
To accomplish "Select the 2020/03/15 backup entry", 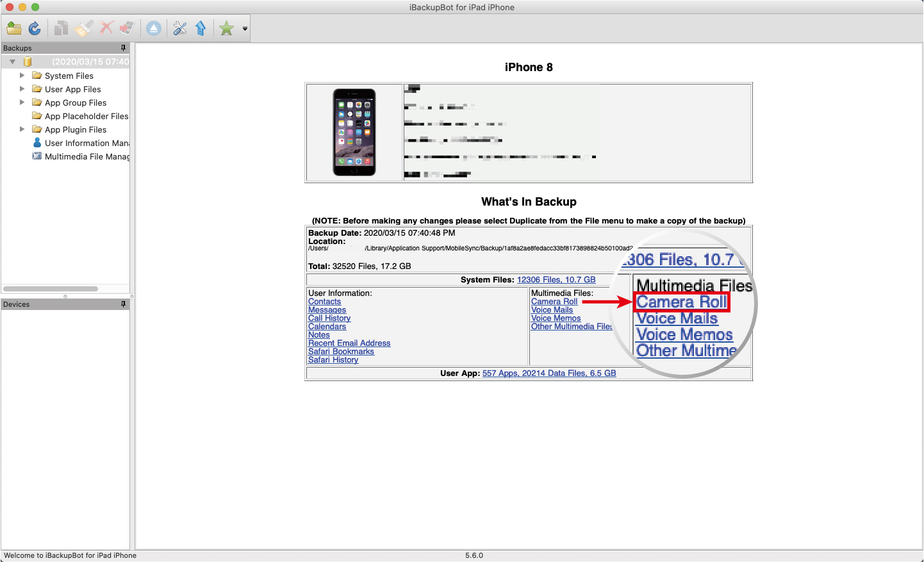I will point(90,61).
